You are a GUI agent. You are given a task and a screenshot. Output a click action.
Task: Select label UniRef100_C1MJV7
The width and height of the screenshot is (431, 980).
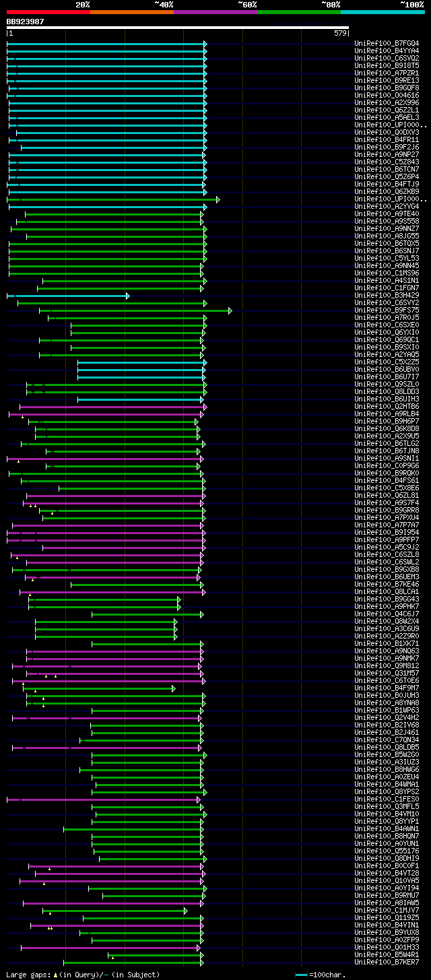coord(387,911)
